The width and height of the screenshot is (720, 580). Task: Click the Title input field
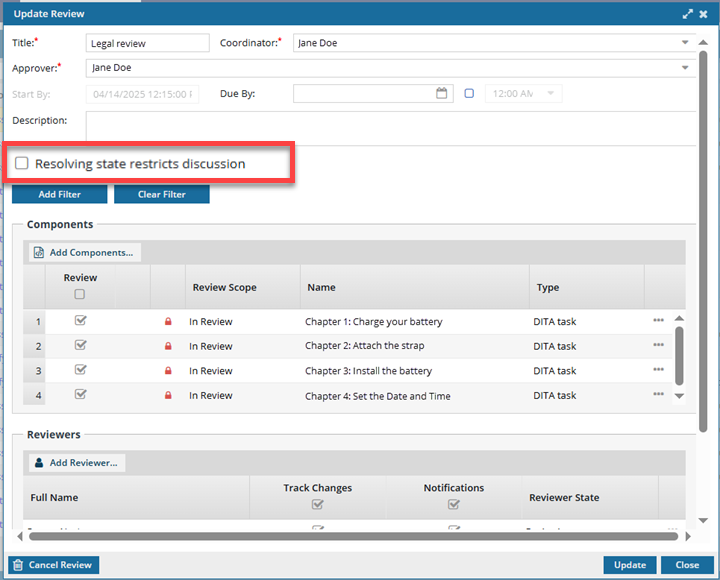147,43
